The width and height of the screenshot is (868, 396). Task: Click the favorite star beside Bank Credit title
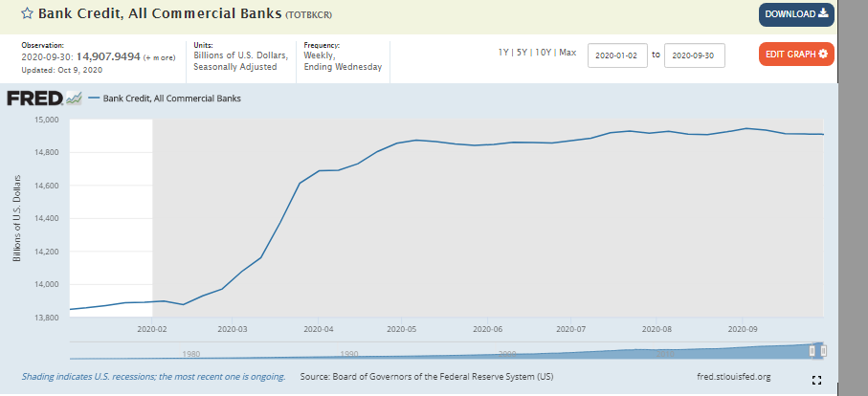pyautogui.click(x=27, y=13)
